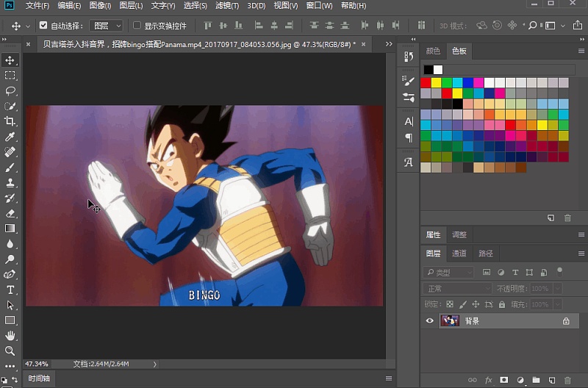Select the Healing Brush tool
The image size is (588, 388).
[x=10, y=152]
